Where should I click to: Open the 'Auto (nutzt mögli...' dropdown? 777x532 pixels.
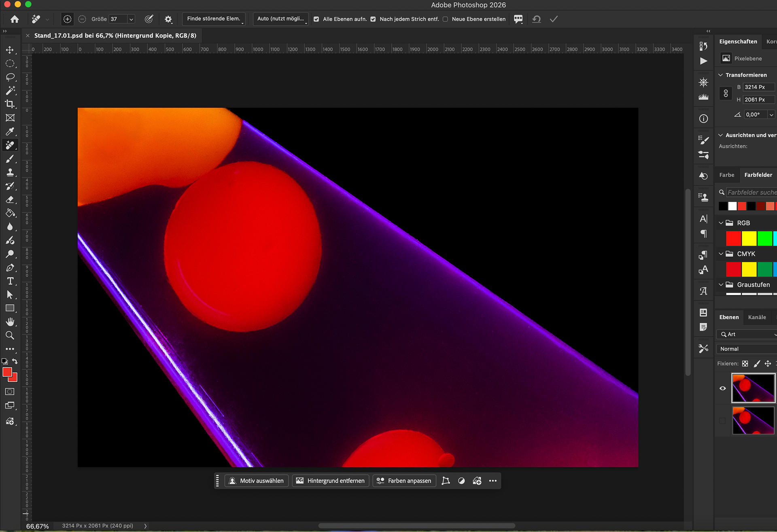(x=280, y=19)
